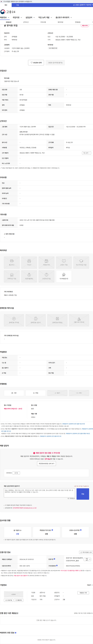Image resolution: width=93 pixels, height=644 pixels.
Task: Expand the 채용정보 menu
Action: click(x=5, y=17)
